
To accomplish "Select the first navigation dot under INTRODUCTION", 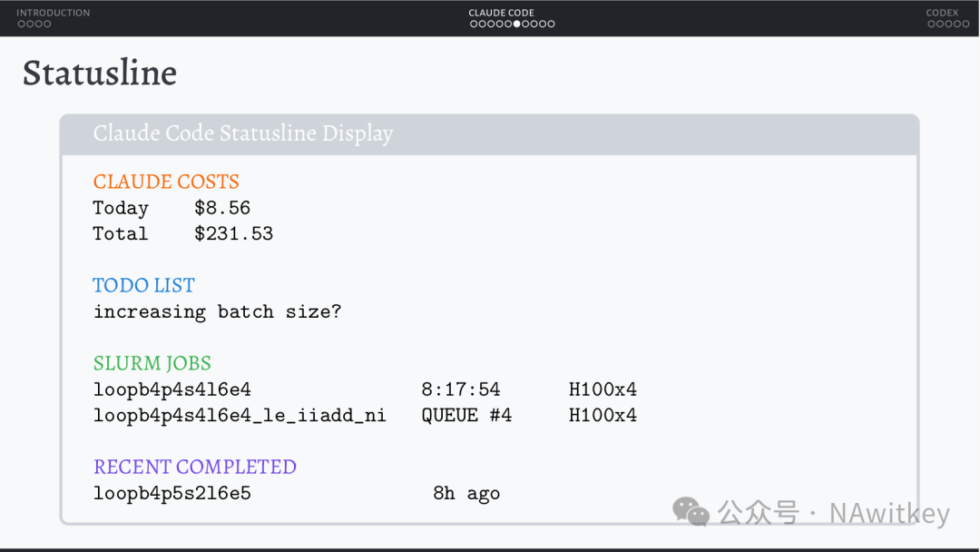I will (x=21, y=25).
